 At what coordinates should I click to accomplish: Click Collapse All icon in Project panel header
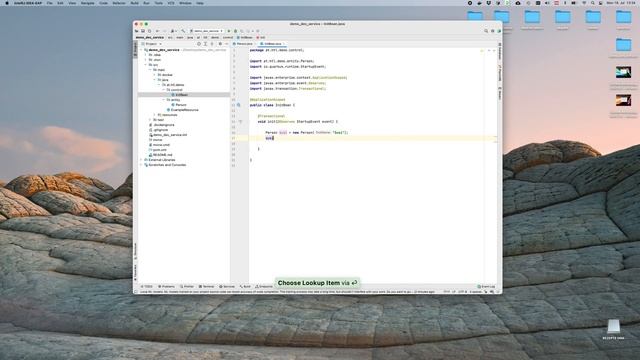click(212, 44)
